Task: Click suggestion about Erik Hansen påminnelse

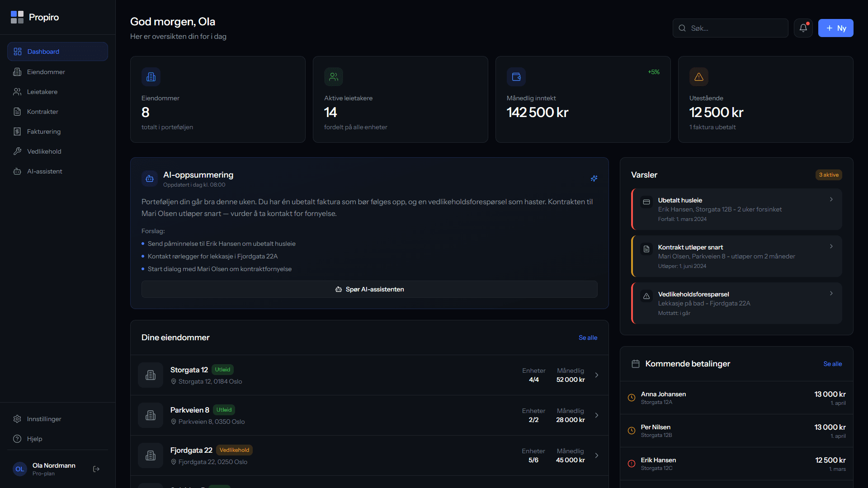Action: click(222, 244)
